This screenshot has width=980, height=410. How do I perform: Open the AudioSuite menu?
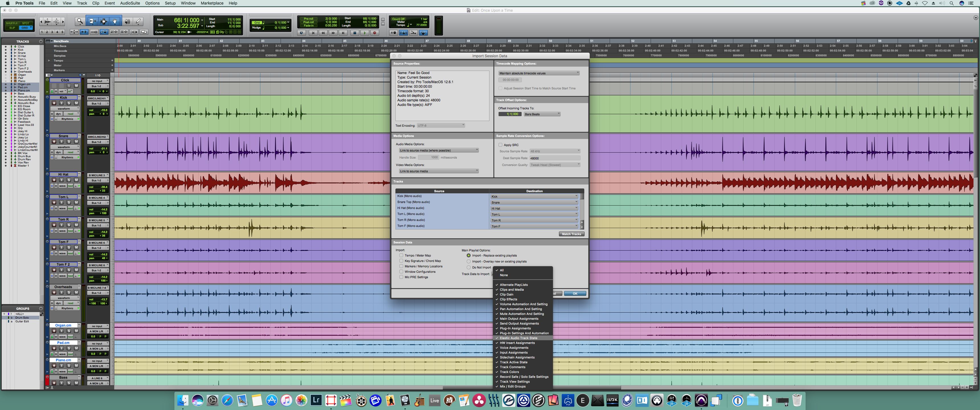pos(130,3)
